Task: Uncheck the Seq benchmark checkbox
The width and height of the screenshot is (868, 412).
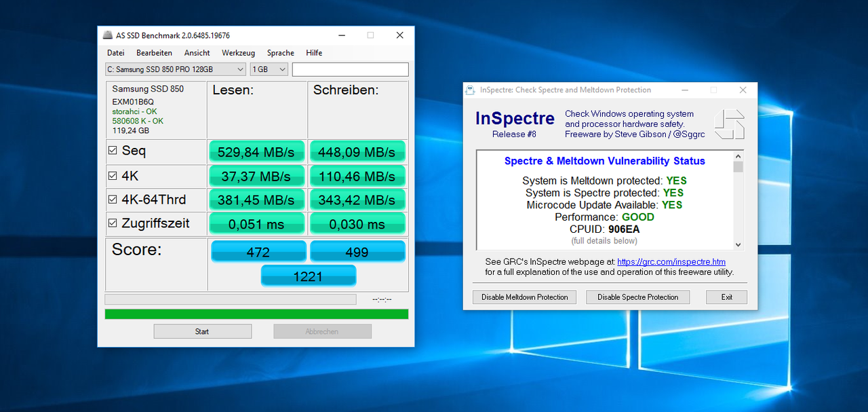Action: [113, 151]
